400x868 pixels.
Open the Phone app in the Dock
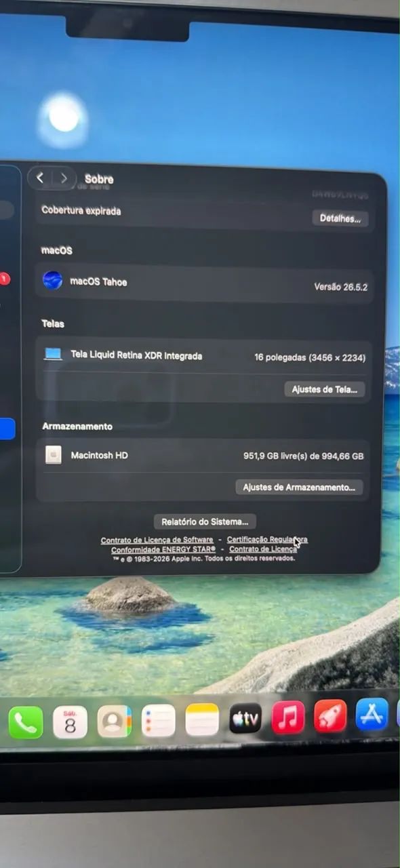[x=26, y=724]
